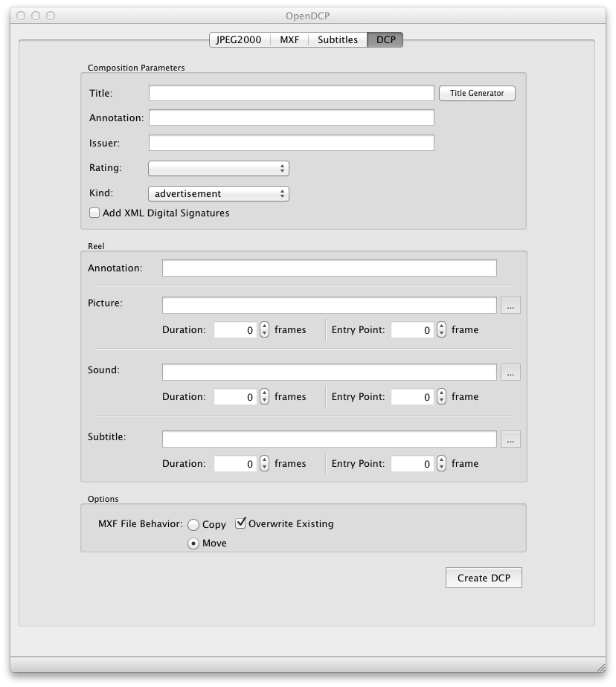Select the Copy radio button
Screen dimensions: 616x687
pyautogui.click(x=193, y=525)
